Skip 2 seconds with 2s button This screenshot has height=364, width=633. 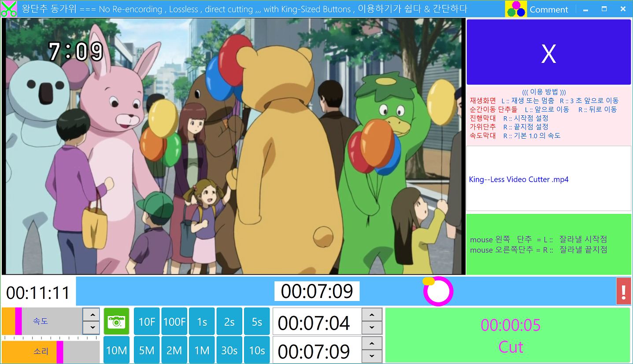tap(230, 321)
